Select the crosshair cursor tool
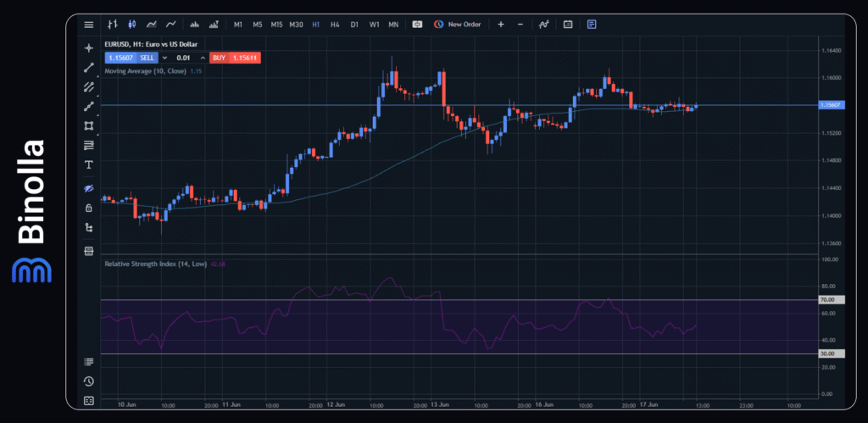868x423 pixels. click(x=89, y=48)
